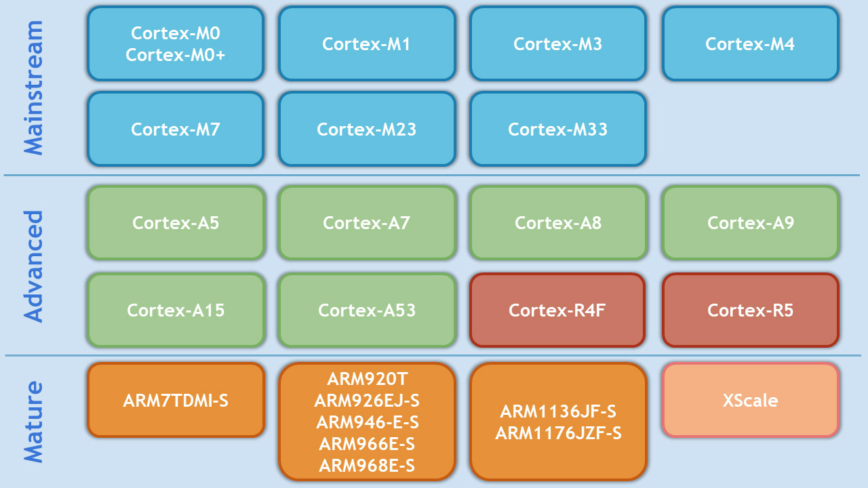Select the Cortex-M1 box

[x=367, y=43]
